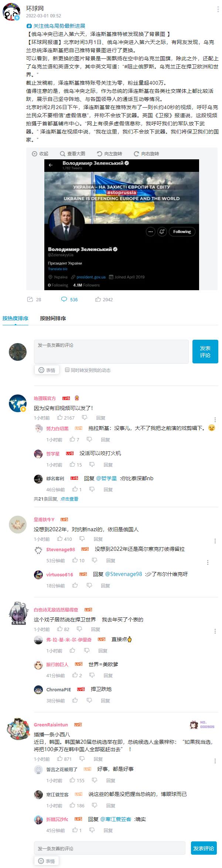The image size is (222, 868).
Task: Switch to 按时间排序 tab
Action: (x=53, y=318)
